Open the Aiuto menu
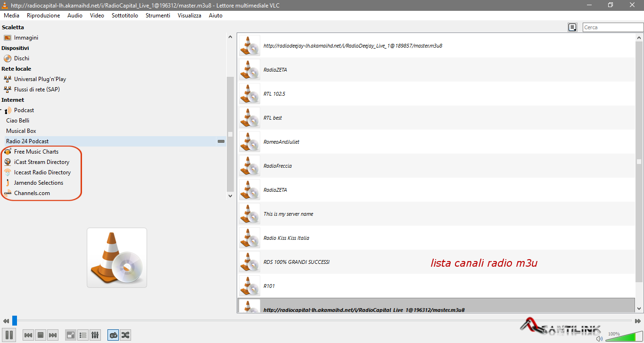The image size is (644, 343). 215,16
